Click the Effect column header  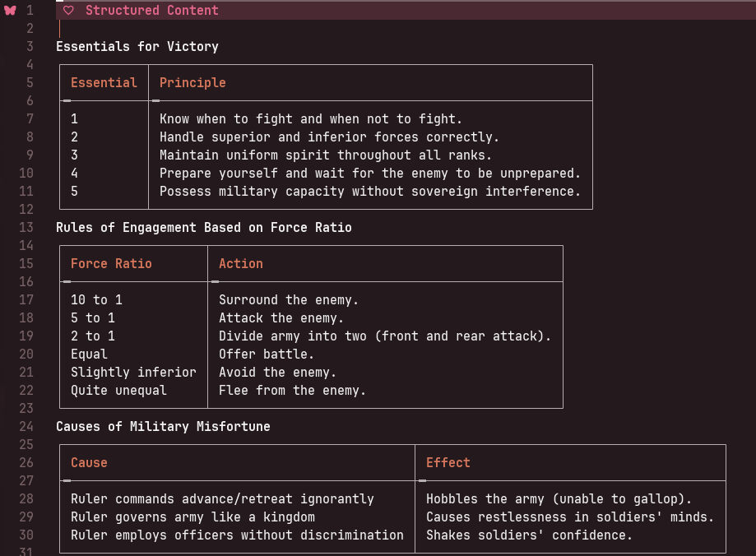448,463
